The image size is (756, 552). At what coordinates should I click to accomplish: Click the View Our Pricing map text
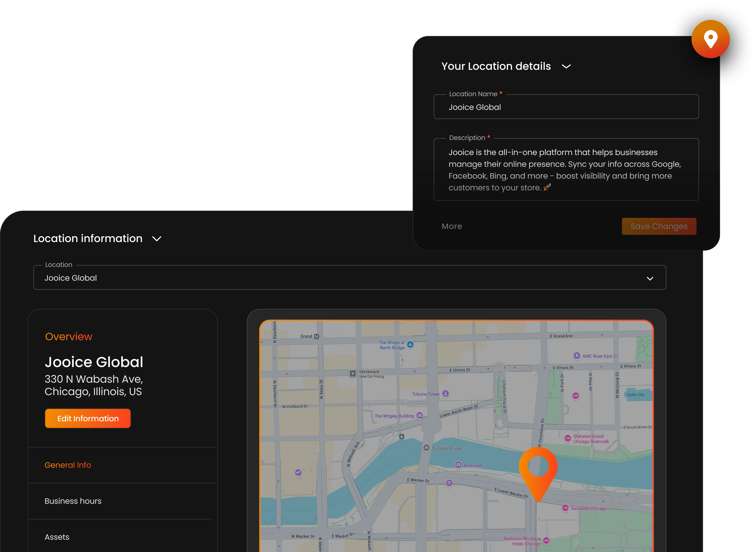[x=371, y=377]
